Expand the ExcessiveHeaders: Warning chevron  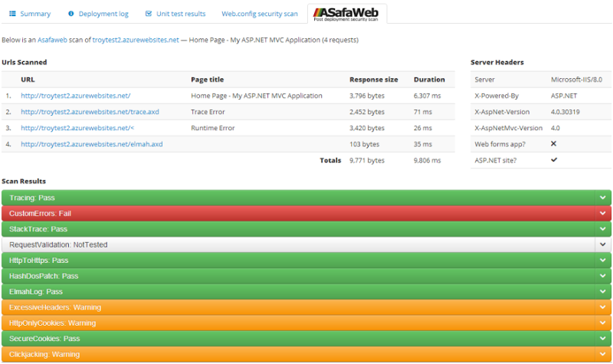[x=602, y=307]
